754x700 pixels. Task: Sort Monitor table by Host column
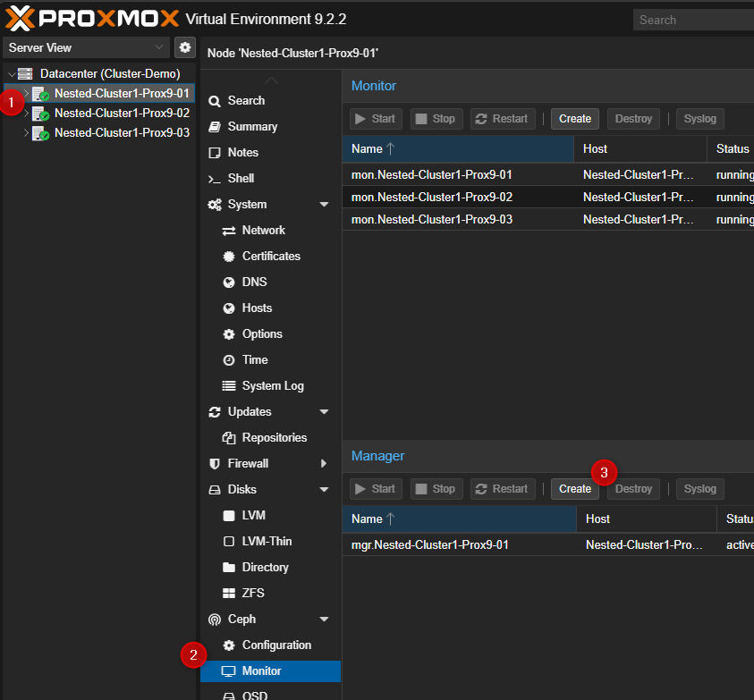(x=640, y=149)
